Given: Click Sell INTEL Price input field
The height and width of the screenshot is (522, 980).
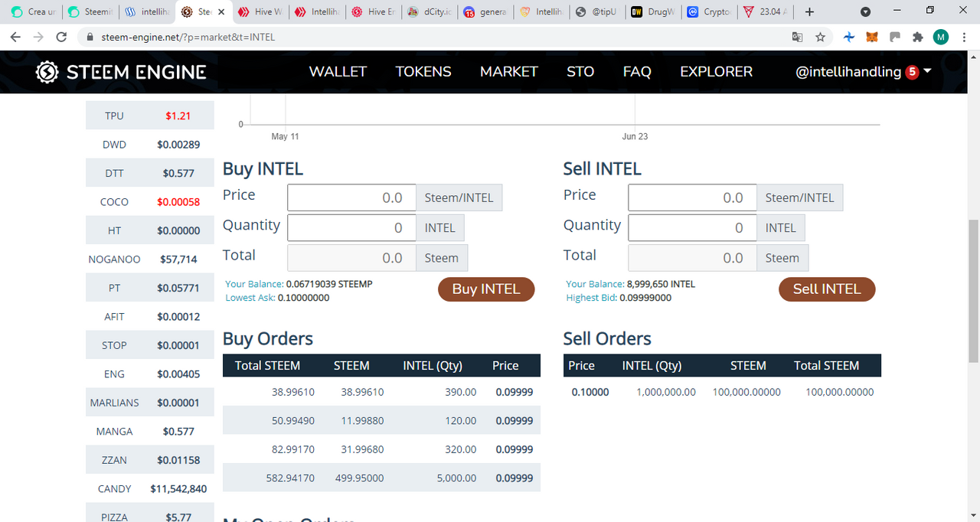Looking at the screenshot, I should [692, 197].
